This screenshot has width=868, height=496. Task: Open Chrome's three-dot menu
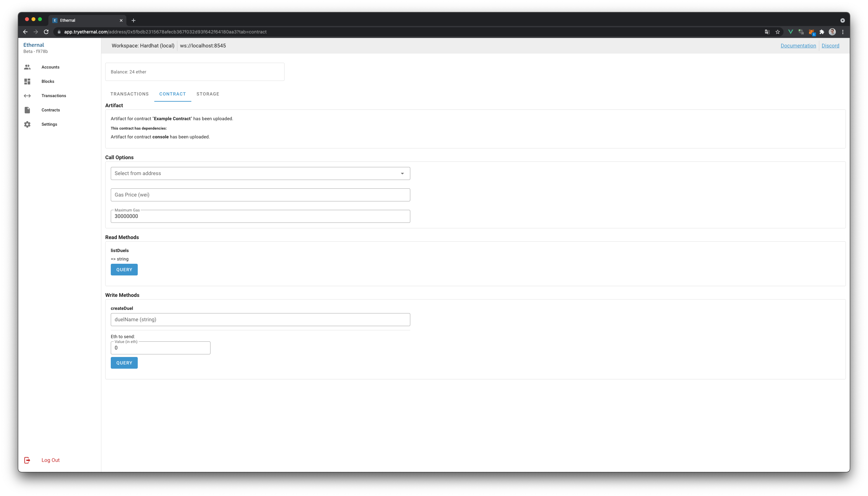pyautogui.click(x=843, y=32)
